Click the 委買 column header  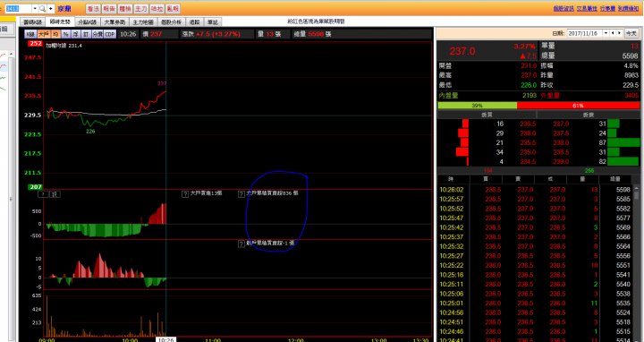[487, 115]
